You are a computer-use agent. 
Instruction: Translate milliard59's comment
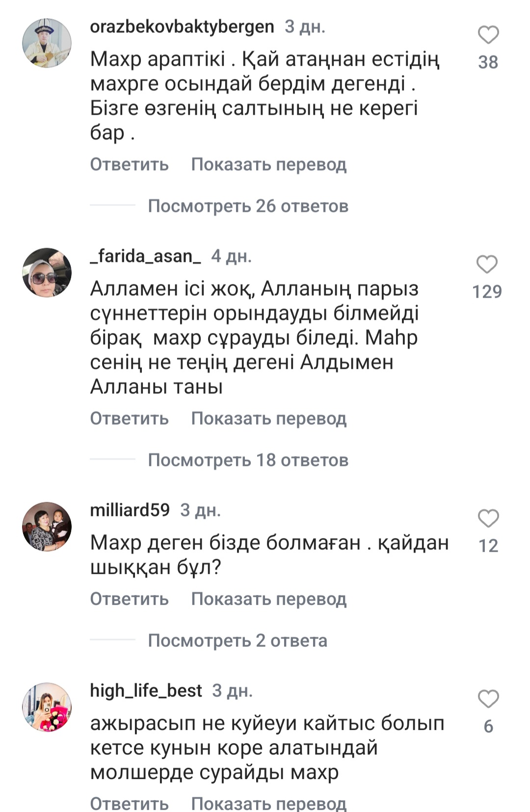(268, 599)
